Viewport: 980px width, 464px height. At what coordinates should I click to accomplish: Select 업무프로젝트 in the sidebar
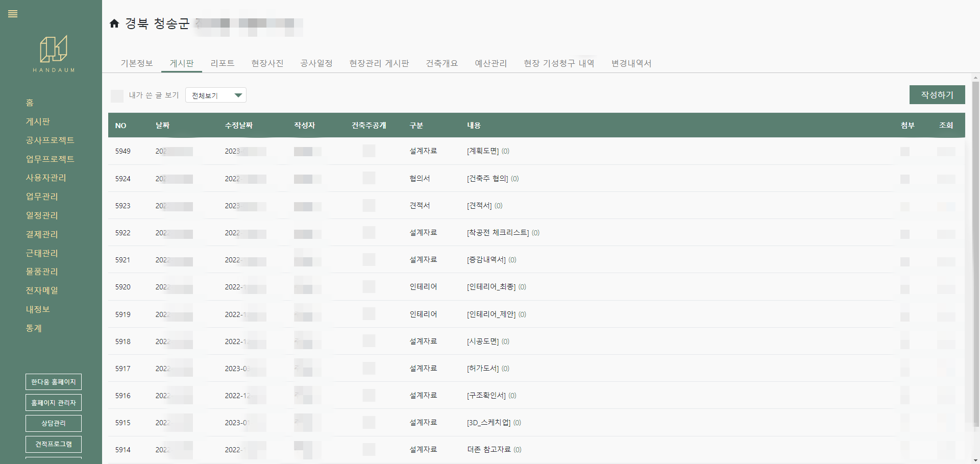coord(50,159)
